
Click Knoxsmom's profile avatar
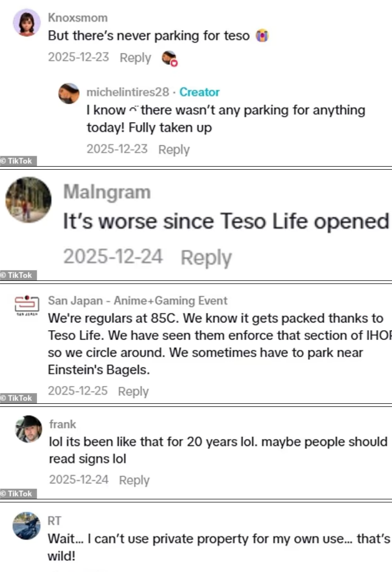26,23
